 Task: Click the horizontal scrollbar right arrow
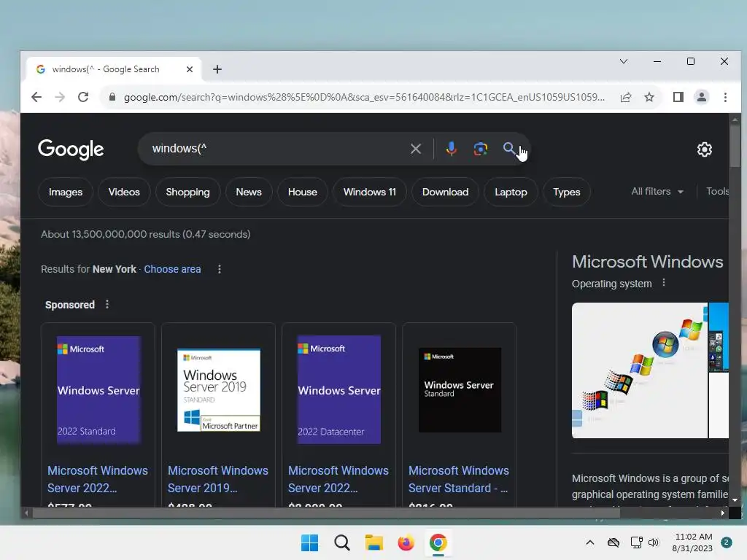[723, 513]
